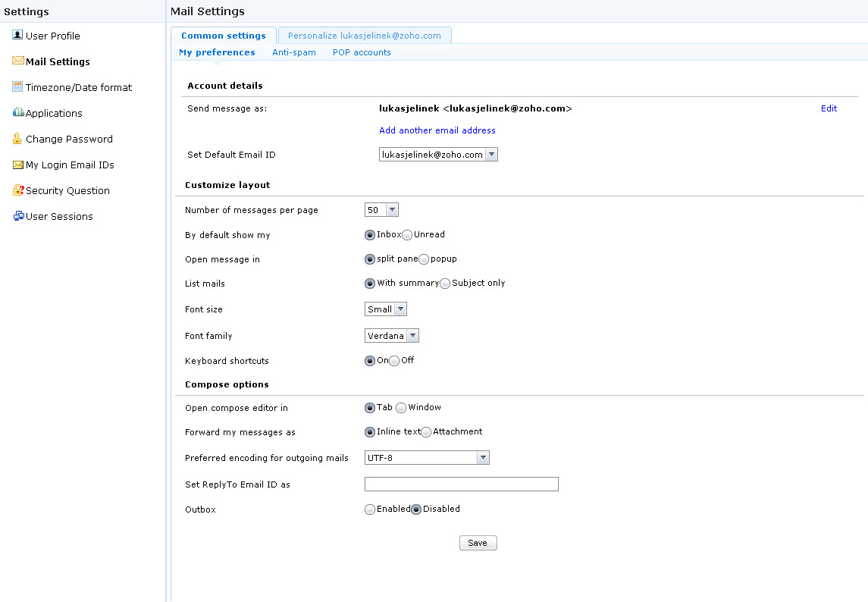Select Tab for compose editor
Screen dimensions: 868x602
[x=370, y=408]
